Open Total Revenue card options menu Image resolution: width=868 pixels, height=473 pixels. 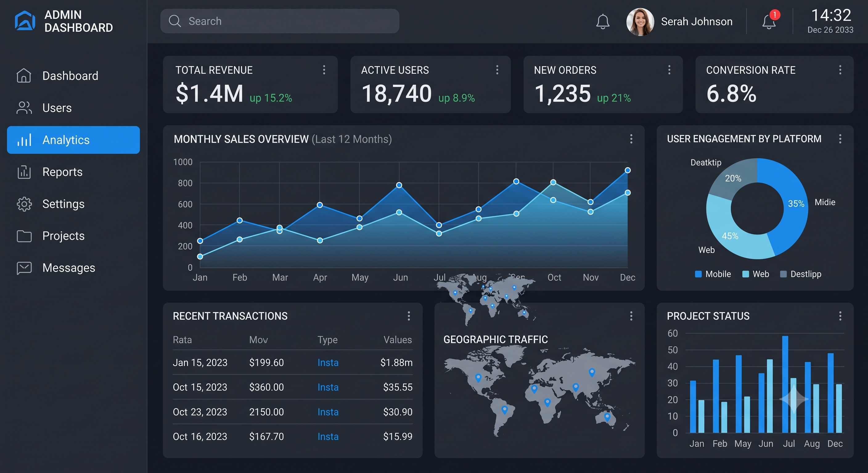pos(324,70)
